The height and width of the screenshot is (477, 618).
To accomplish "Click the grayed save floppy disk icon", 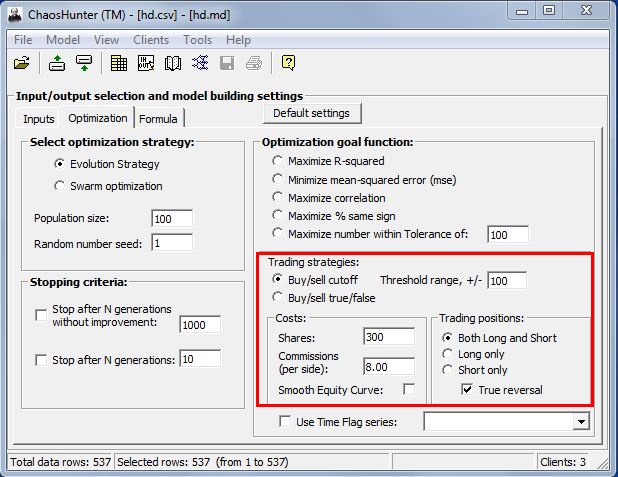I will (x=227, y=63).
